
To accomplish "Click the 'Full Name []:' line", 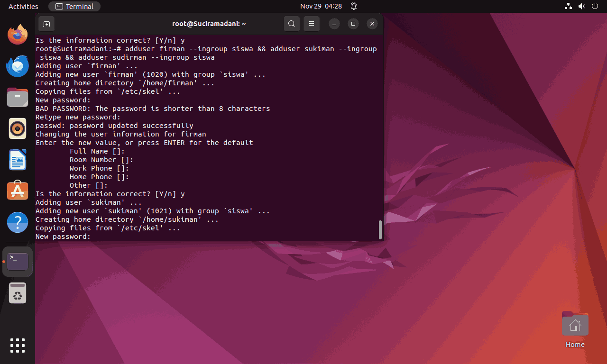I will click(97, 151).
